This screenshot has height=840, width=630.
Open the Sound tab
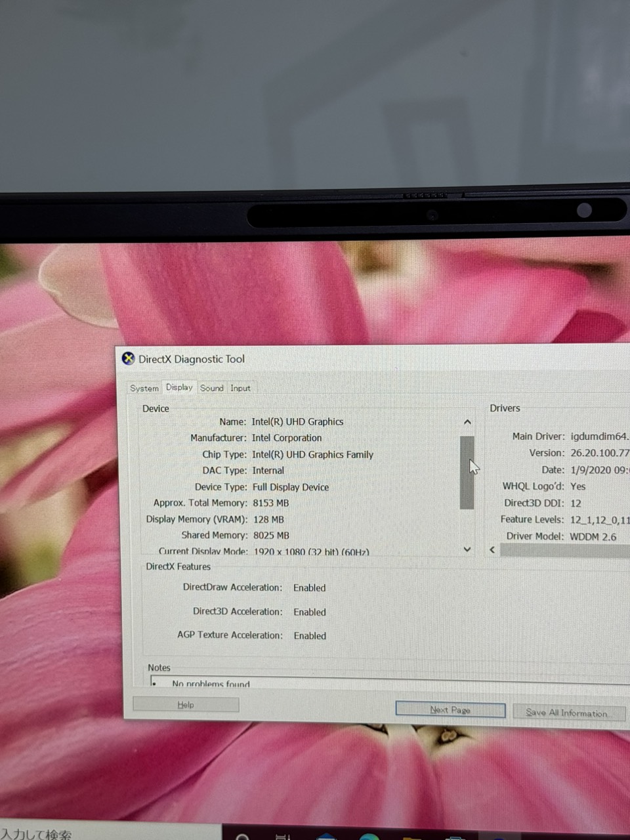pos(212,388)
